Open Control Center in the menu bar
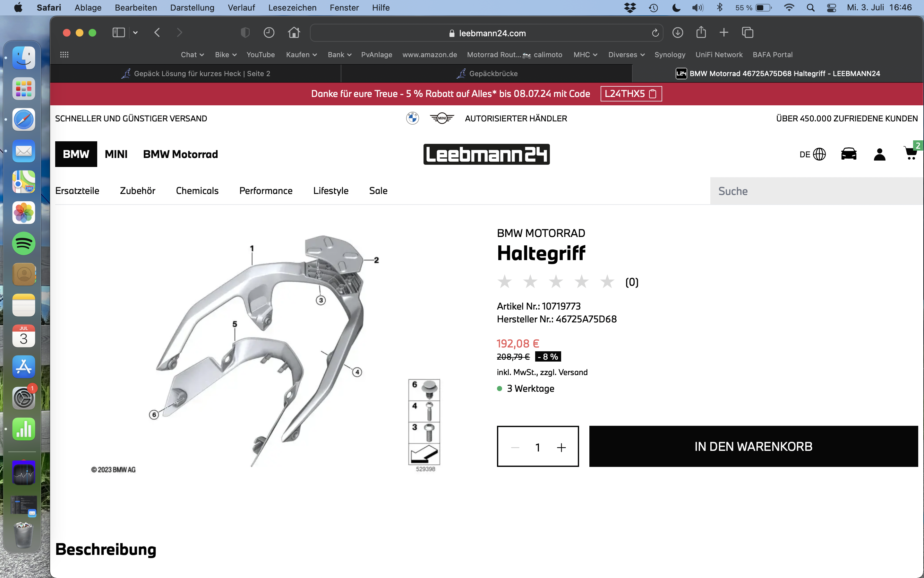 click(x=831, y=8)
